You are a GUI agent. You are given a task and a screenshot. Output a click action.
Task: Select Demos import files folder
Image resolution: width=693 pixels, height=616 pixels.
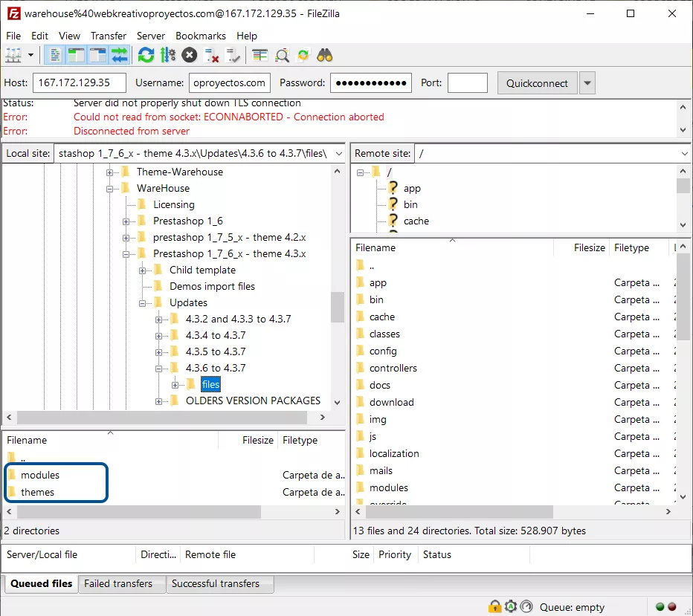(x=212, y=287)
